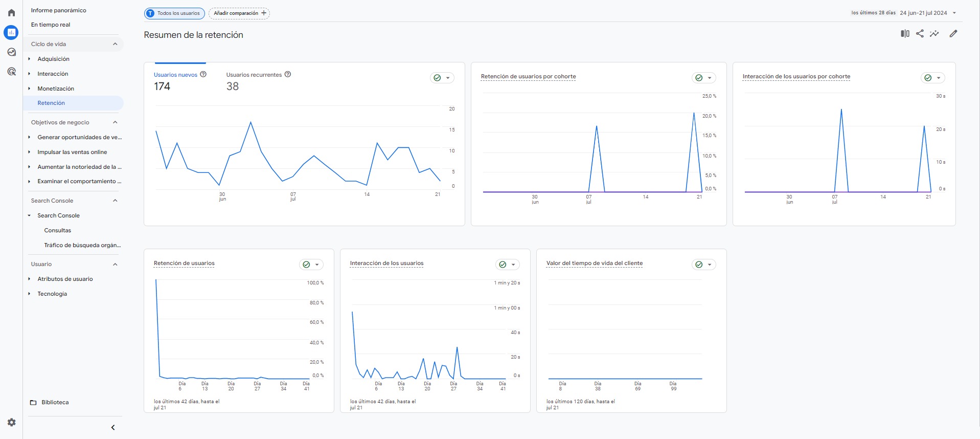Open the Home icon in left rail
The image size is (980, 439).
tap(11, 13)
